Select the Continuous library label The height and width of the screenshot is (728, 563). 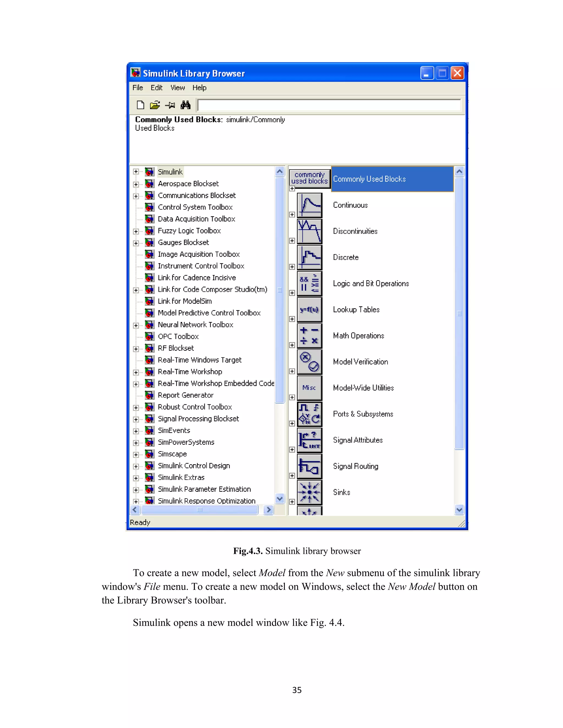(350, 205)
